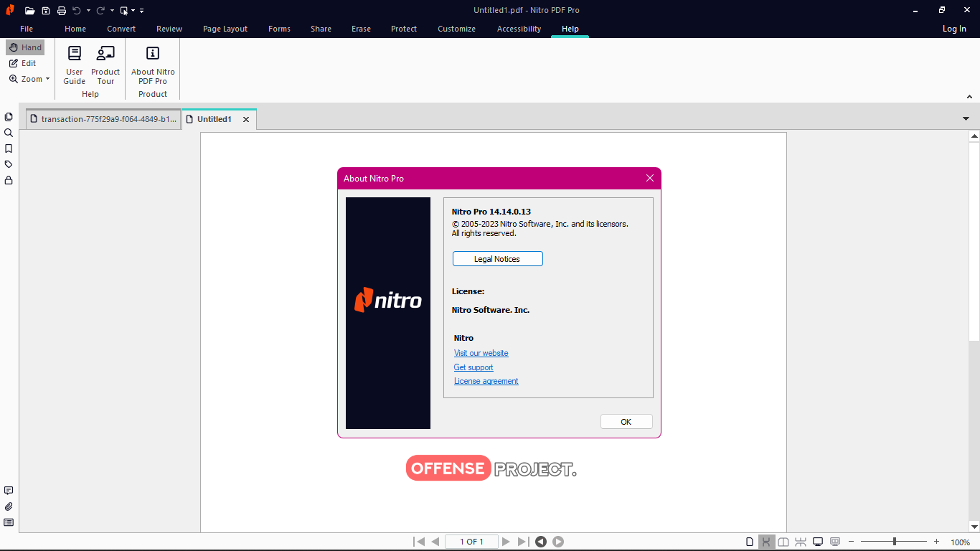Open the Protect ribbon tab
Viewport: 980px width, 551px height.
pyautogui.click(x=404, y=29)
